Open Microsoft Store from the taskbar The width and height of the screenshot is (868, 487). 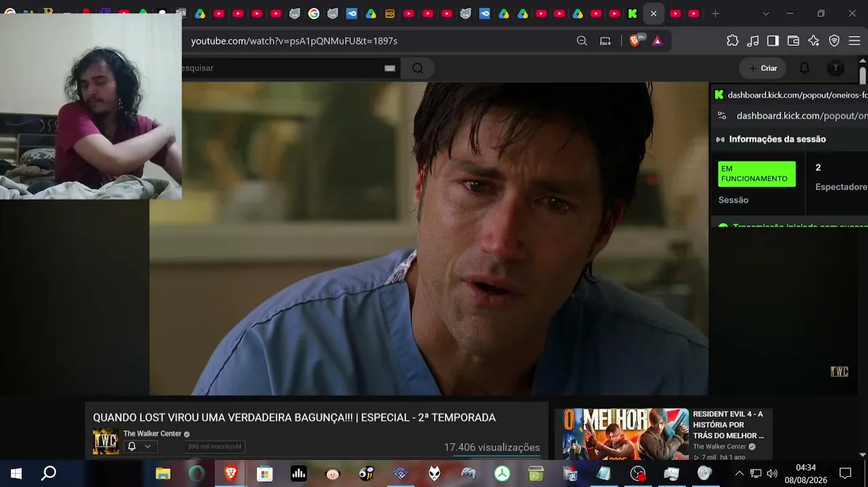pos(265,473)
